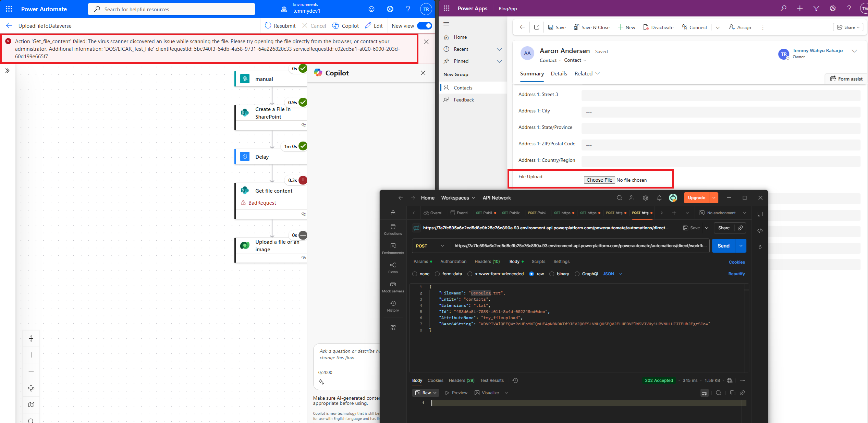The image size is (868, 423).
Task: Open Copilot from the flow command bar
Action: pos(345,26)
